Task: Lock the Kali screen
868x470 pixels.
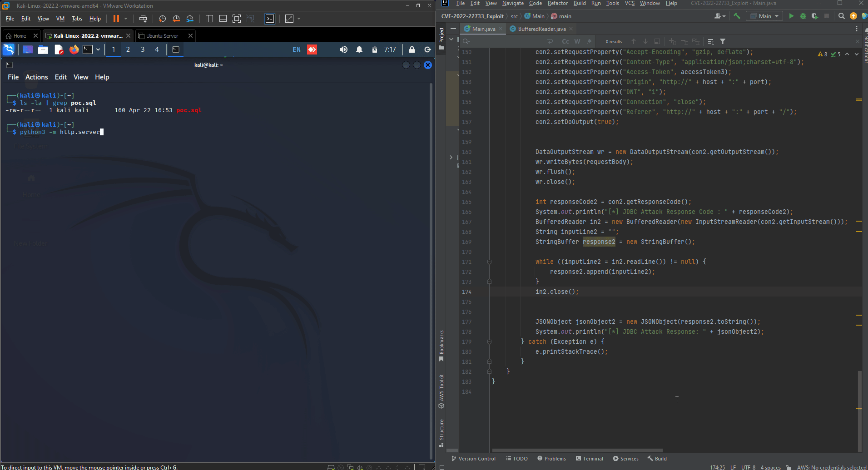Action: point(412,49)
